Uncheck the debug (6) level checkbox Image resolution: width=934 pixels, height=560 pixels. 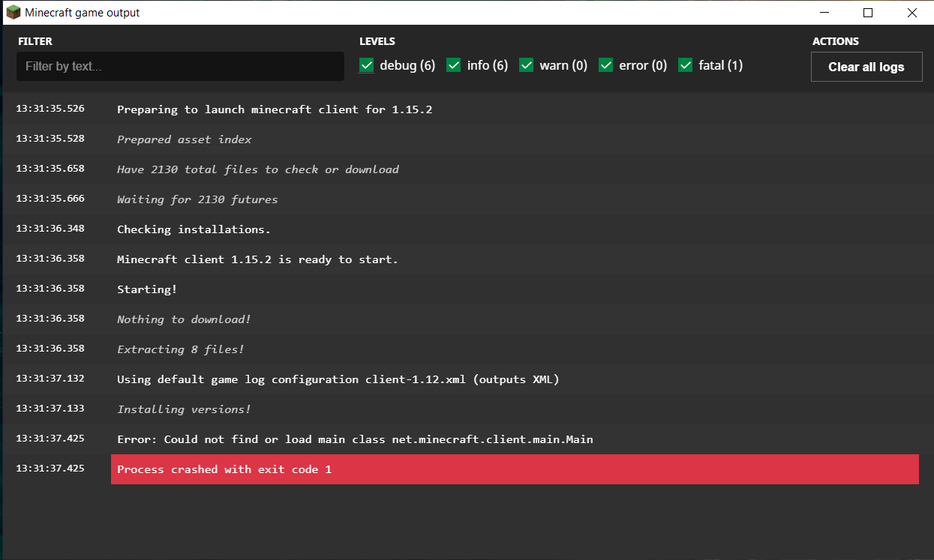pyautogui.click(x=366, y=65)
